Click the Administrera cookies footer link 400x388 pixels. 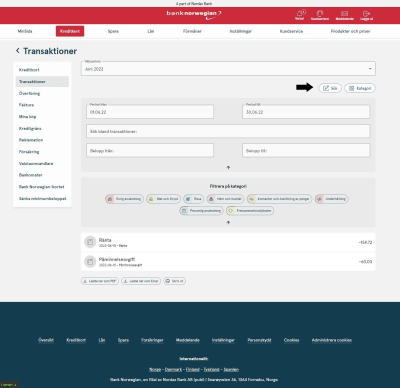(x=332, y=340)
